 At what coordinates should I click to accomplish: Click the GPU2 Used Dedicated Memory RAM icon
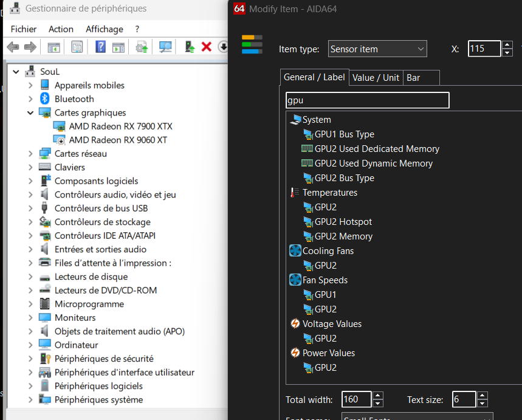click(307, 148)
